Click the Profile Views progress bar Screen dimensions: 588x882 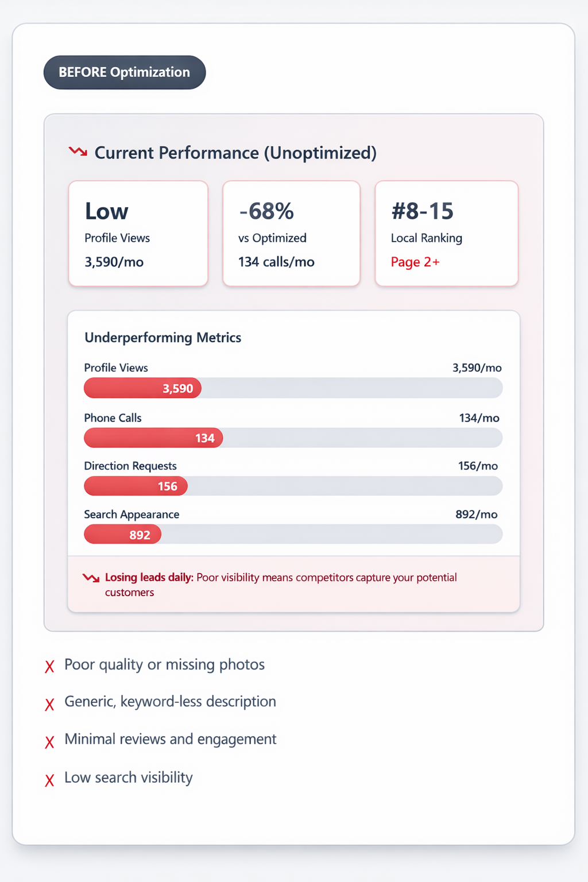pos(293,388)
